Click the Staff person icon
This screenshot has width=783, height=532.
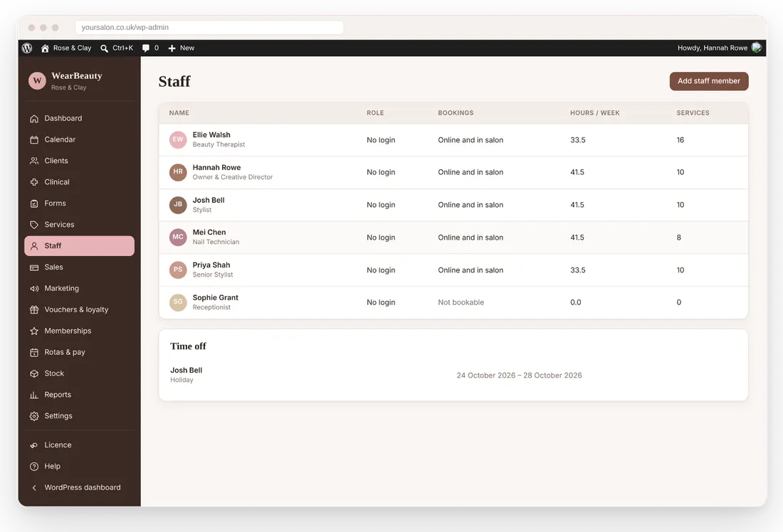(x=34, y=246)
